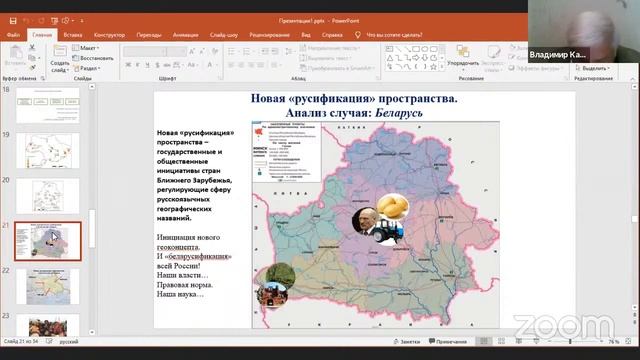Image resolution: width=640 pixels, height=360 pixels.
Task: Open the Рецензирование tab
Action: point(269,35)
